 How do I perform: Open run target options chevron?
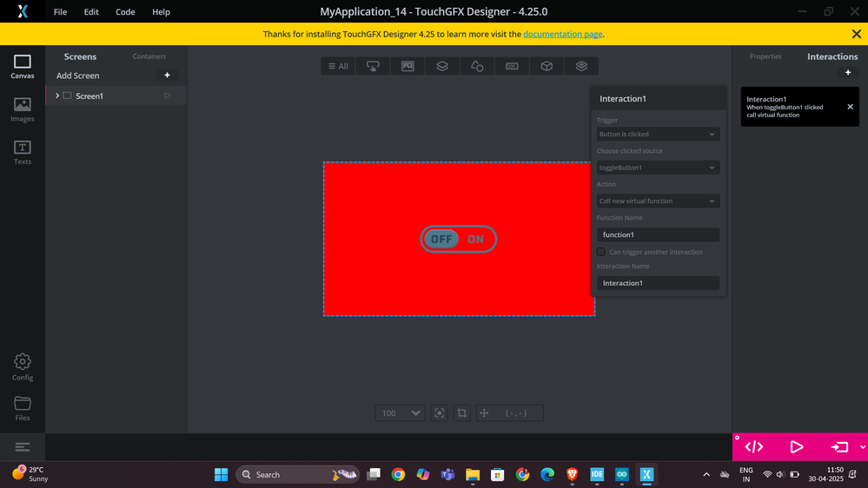coord(863,447)
